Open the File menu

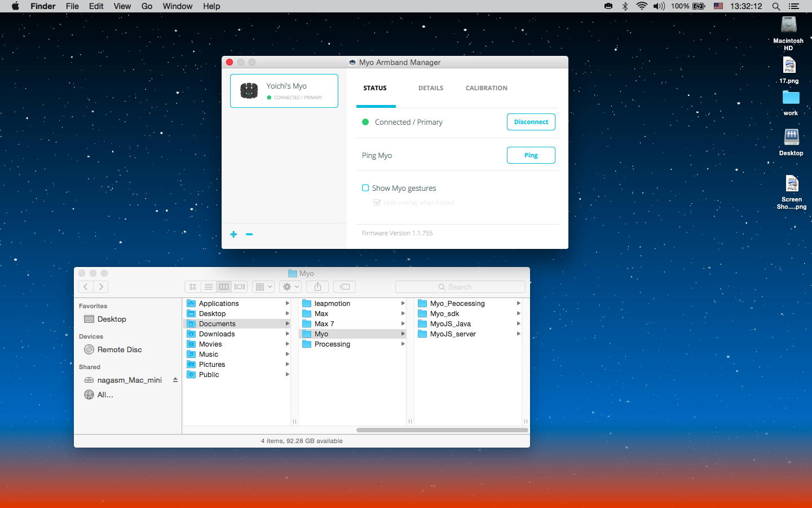tap(72, 6)
